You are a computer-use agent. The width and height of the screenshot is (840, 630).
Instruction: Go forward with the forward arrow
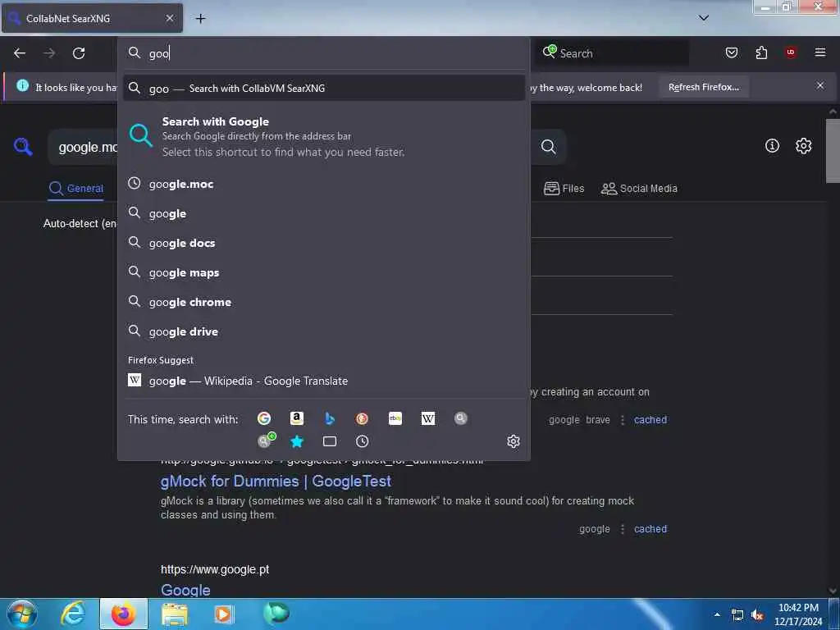point(49,53)
